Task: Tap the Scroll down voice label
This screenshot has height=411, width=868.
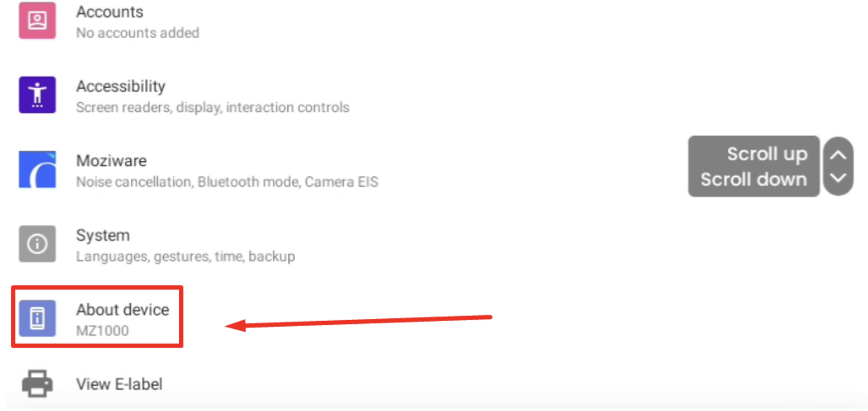Action: click(x=754, y=179)
